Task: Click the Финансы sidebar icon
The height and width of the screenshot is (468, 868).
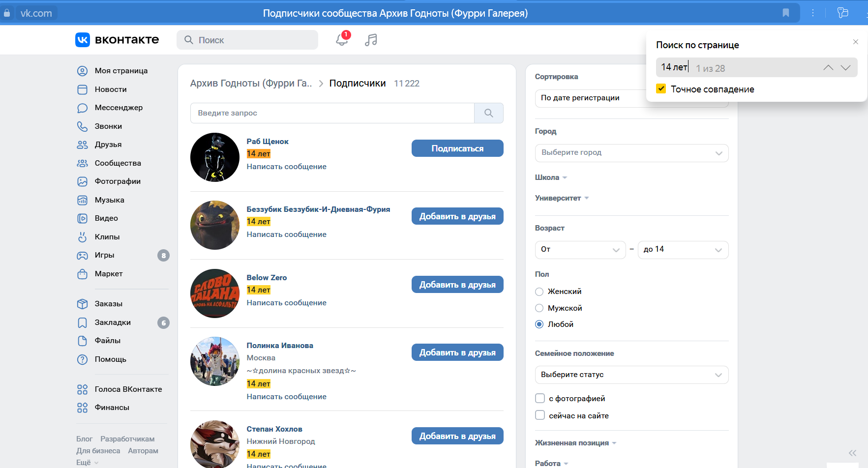Action: tap(82, 408)
